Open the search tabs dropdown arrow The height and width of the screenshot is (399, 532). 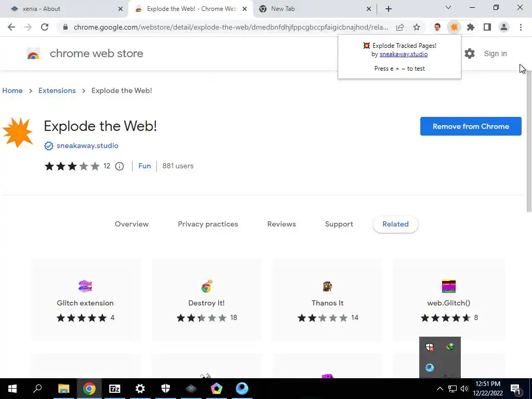448,7
